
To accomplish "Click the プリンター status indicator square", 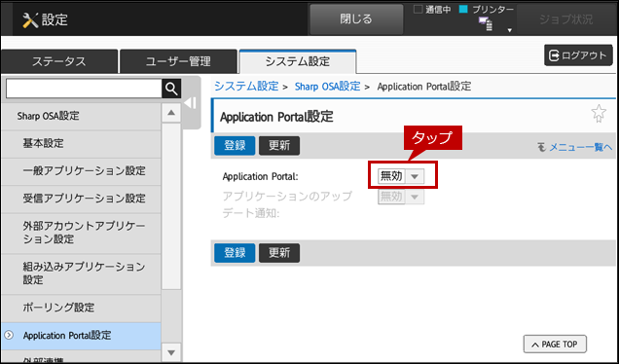I will pos(463,10).
